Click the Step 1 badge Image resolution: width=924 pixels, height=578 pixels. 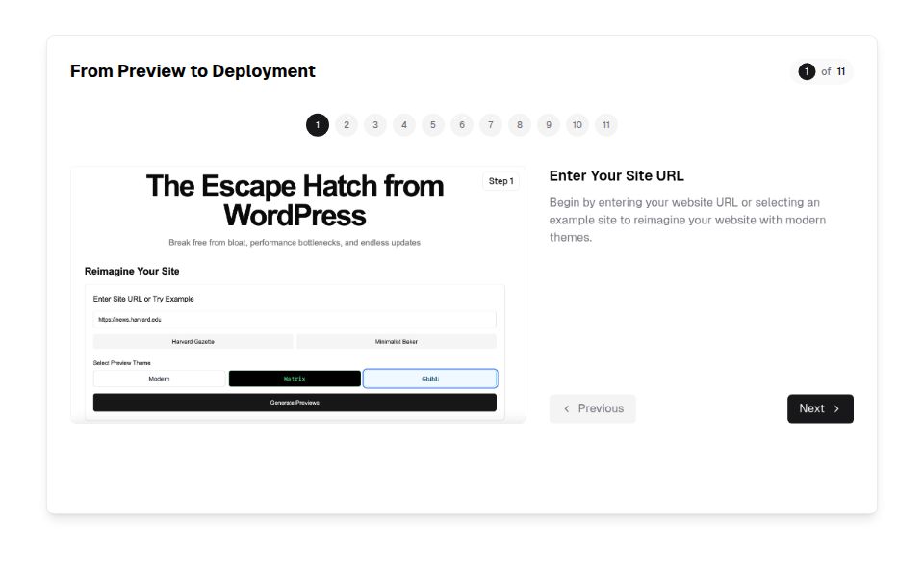500,181
